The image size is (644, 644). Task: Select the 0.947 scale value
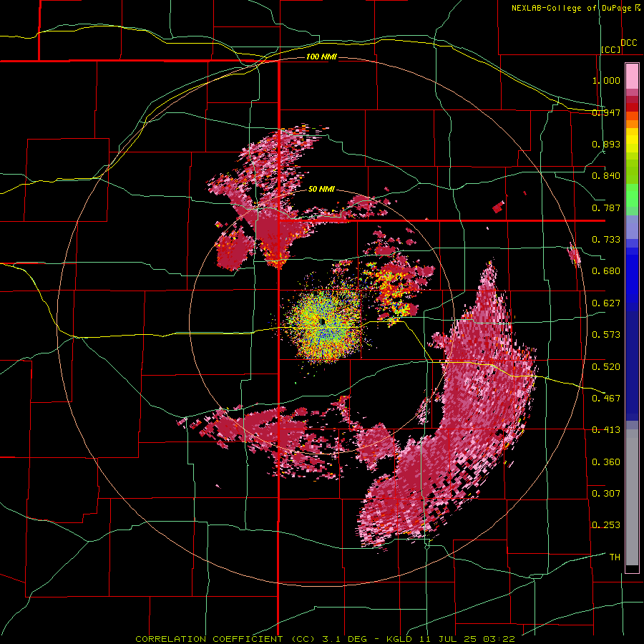point(606,112)
